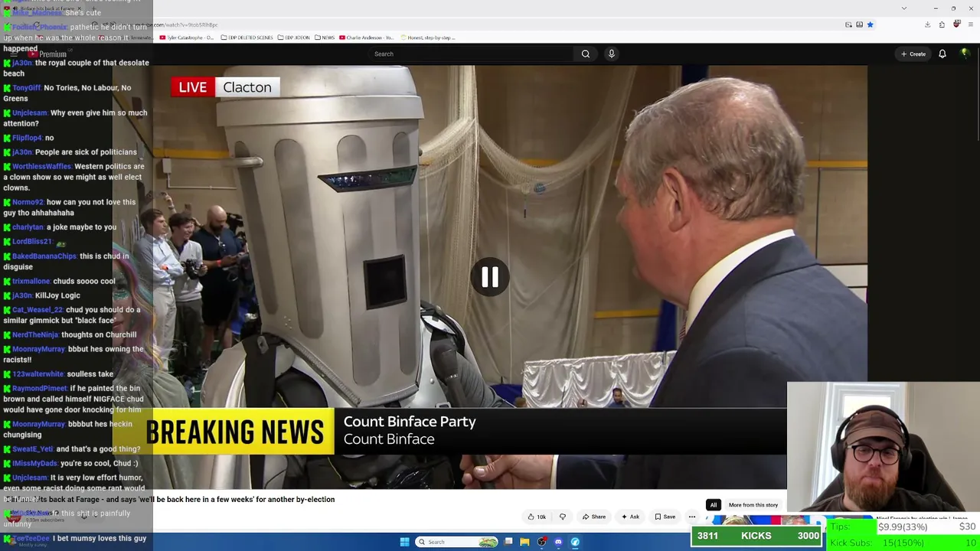Save the video to a playlist

tap(665, 517)
